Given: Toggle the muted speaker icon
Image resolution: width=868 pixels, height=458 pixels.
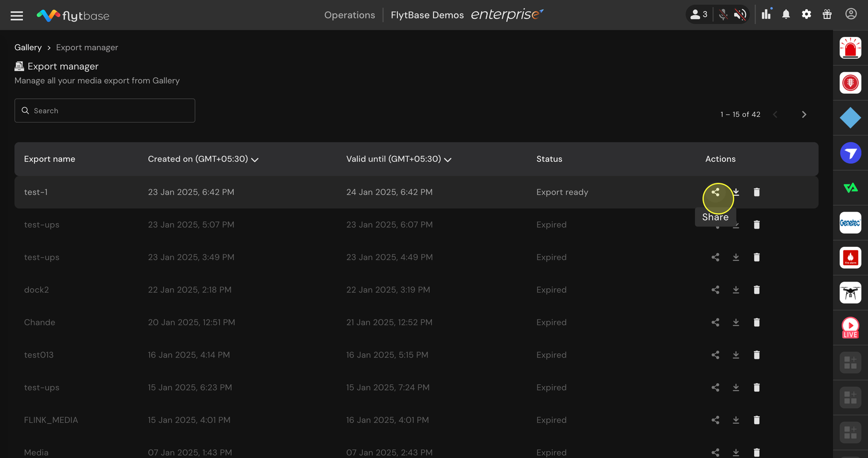Looking at the screenshot, I should [740, 15].
